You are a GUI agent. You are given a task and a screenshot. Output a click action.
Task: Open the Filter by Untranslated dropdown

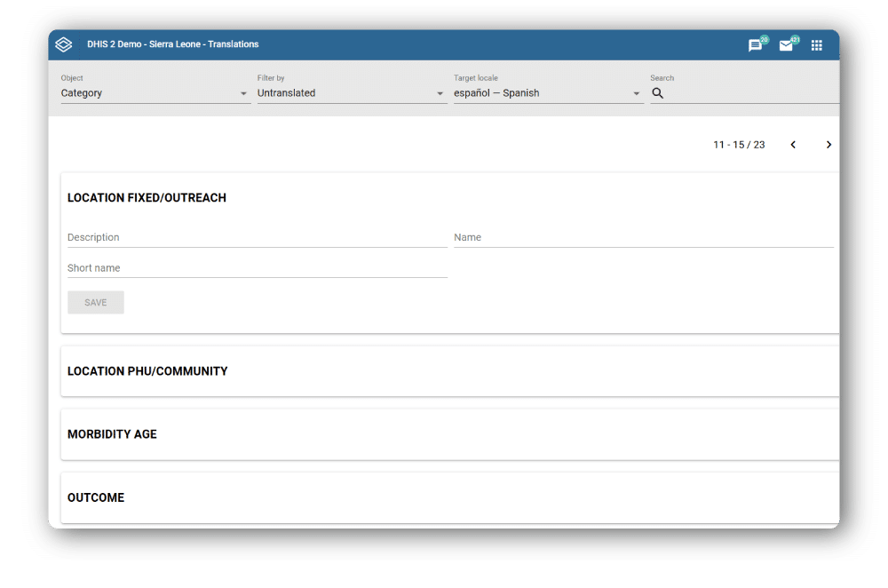(x=352, y=93)
